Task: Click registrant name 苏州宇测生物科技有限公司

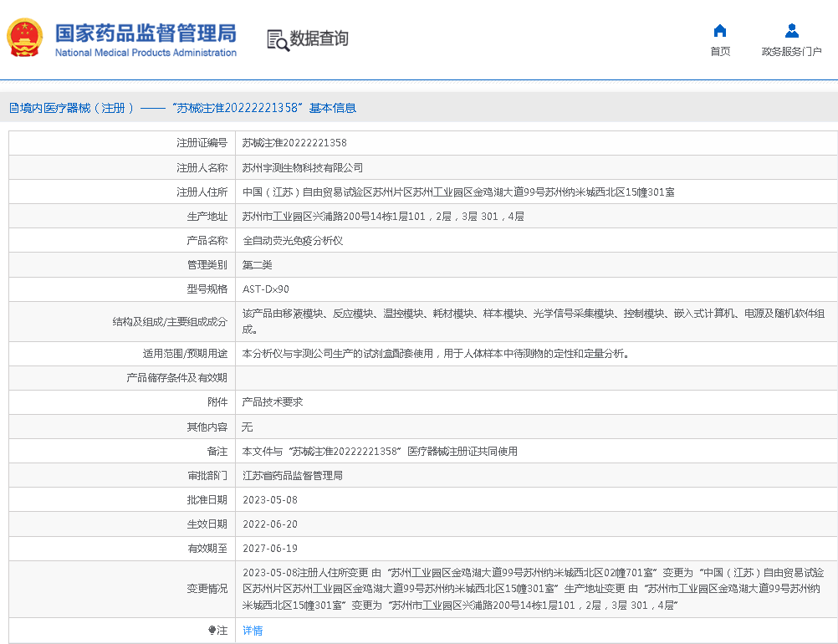Action: click(302, 168)
